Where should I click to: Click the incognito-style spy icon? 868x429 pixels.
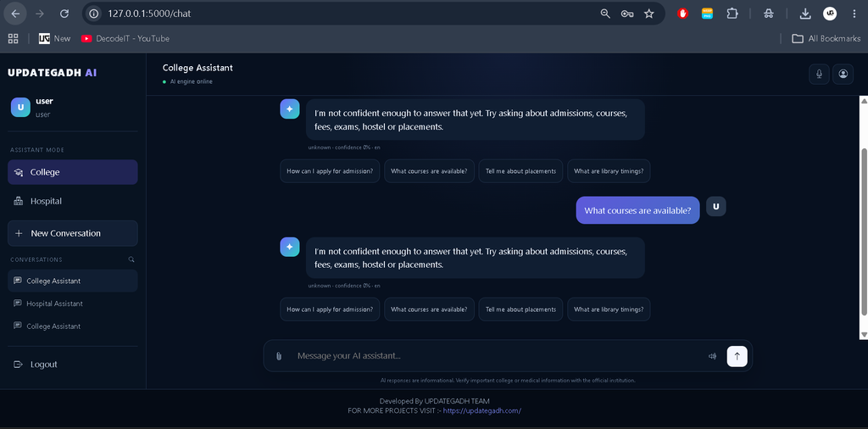pos(768,14)
